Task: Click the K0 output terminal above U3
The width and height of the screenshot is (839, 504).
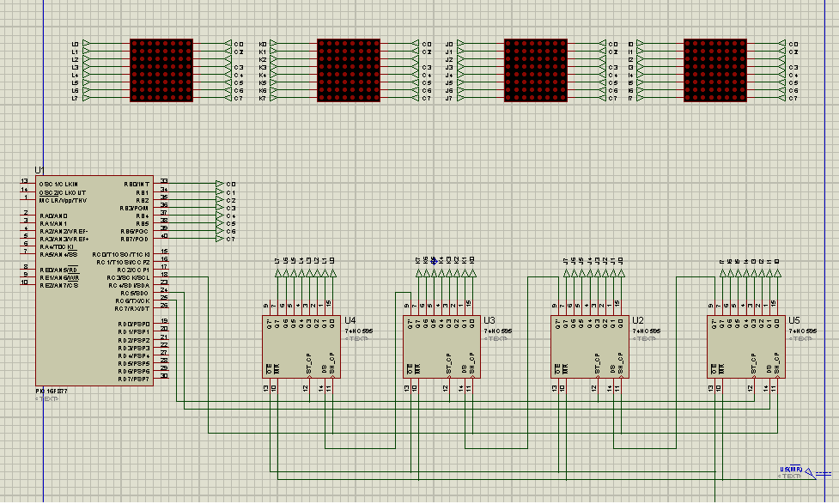Action: (473, 273)
